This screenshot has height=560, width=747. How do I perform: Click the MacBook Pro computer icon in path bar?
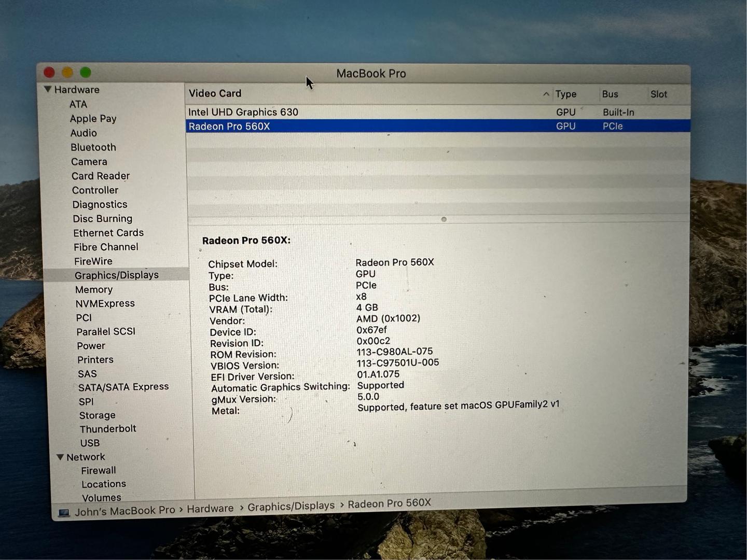tap(64, 513)
